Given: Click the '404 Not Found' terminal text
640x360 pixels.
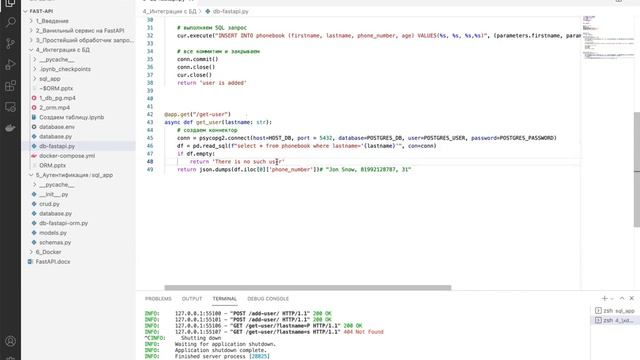Looking at the screenshot, I should pyautogui.click(x=364, y=332).
